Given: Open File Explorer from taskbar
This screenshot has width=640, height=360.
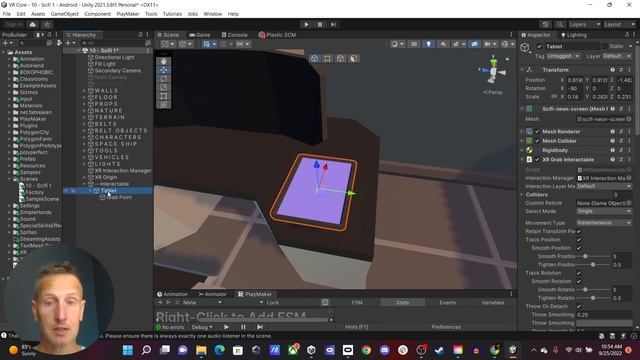Looking at the screenshot, I should [201, 350].
